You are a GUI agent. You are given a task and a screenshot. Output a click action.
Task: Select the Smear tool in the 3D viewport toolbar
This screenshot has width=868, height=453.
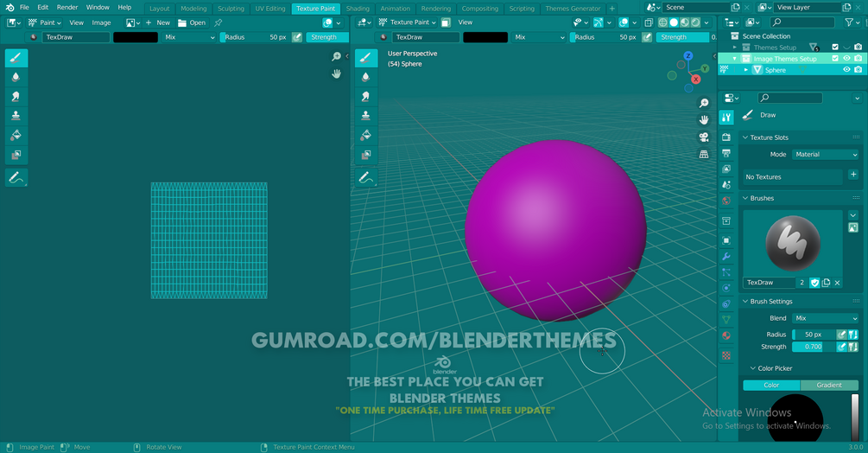(366, 96)
